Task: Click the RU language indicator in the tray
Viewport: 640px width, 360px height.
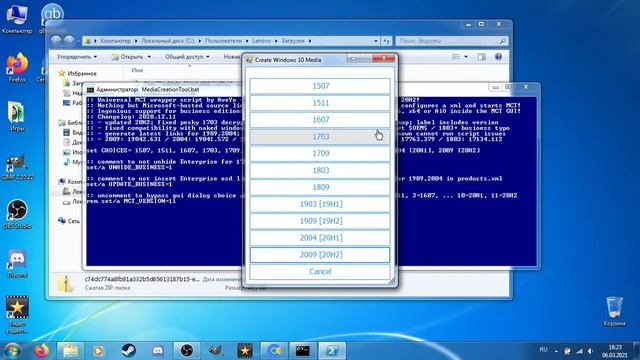Action: click(x=543, y=350)
